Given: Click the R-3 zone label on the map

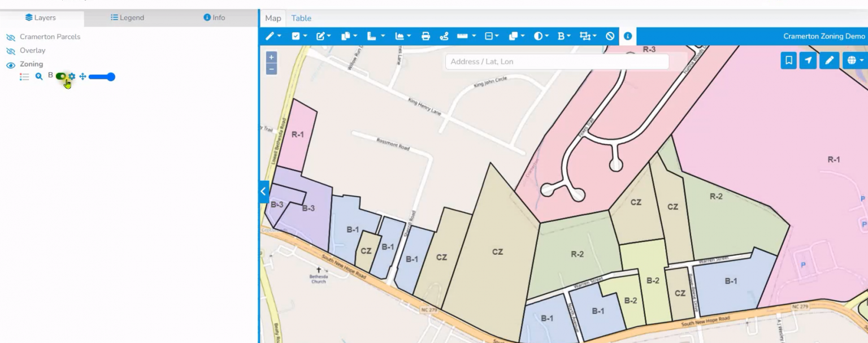Looking at the screenshot, I should point(649,50).
